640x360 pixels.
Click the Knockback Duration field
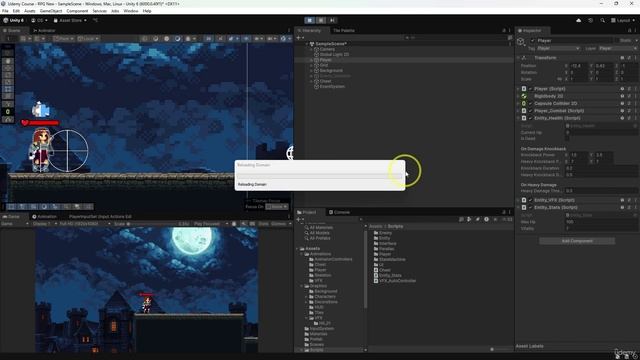[601, 168]
